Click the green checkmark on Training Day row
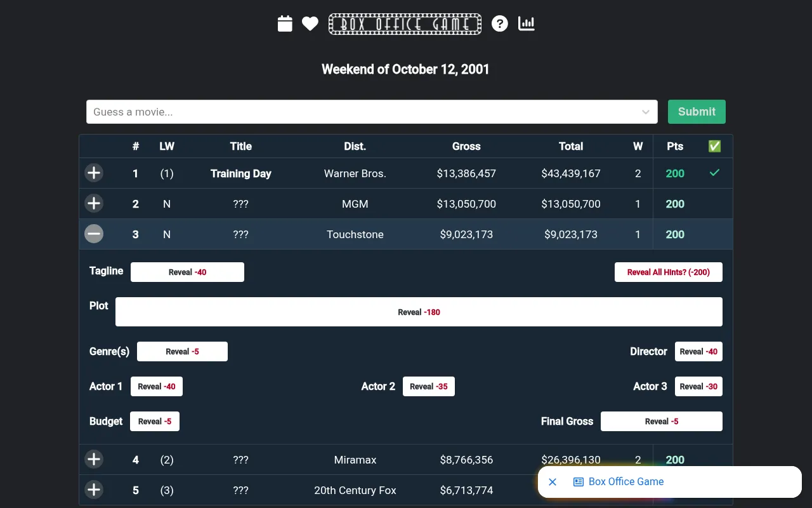Image resolution: width=812 pixels, height=508 pixels. pos(714,173)
